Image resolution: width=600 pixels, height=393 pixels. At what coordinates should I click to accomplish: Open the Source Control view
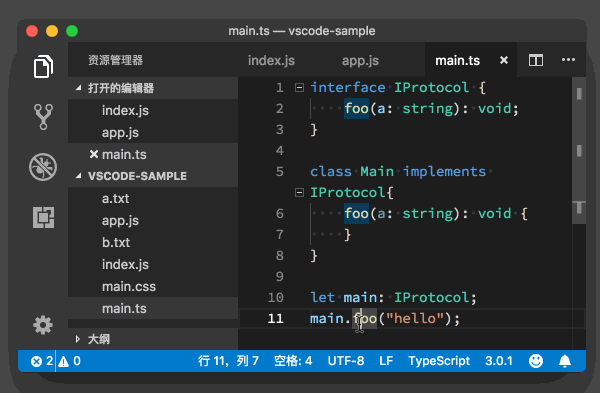click(x=43, y=117)
